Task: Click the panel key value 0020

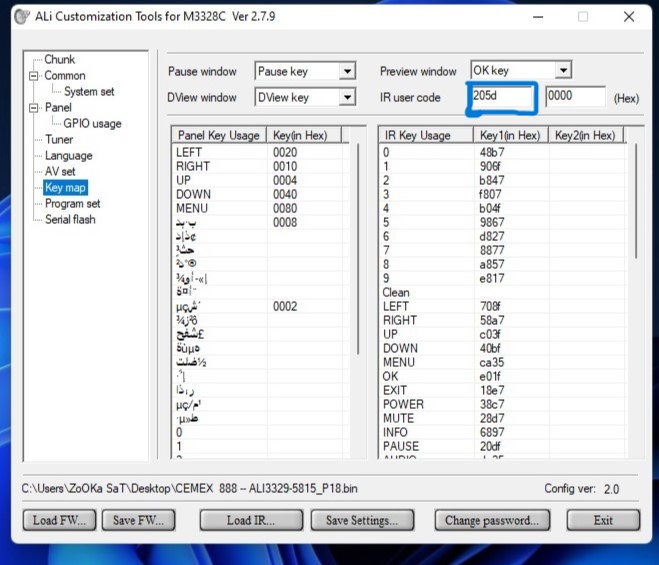Action: [285, 152]
